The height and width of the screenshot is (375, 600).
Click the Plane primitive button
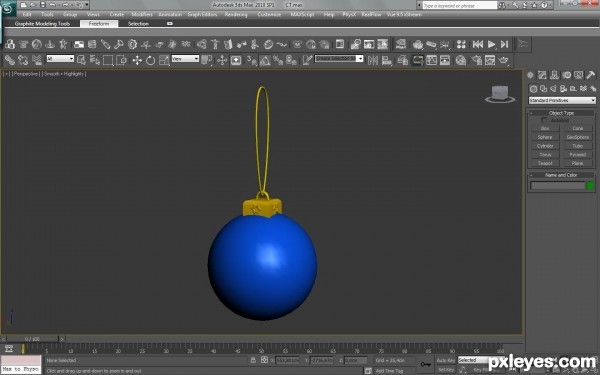(578, 163)
